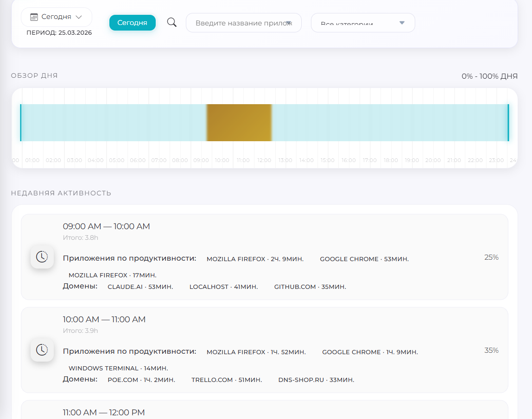Image resolution: width=532 pixels, height=419 pixels.
Task: Click MOZILLA FIREFOX · 17МИН. entry
Action: (112, 275)
